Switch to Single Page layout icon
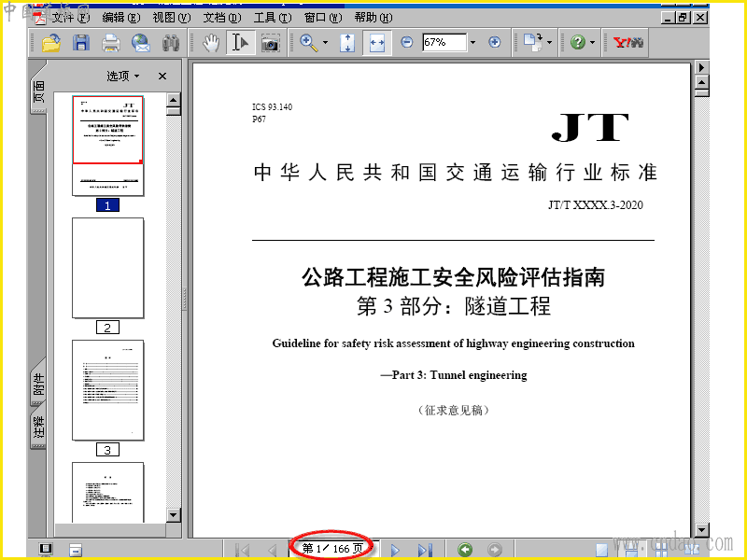Image resolution: width=747 pixels, height=560 pixels. [602, 550]
